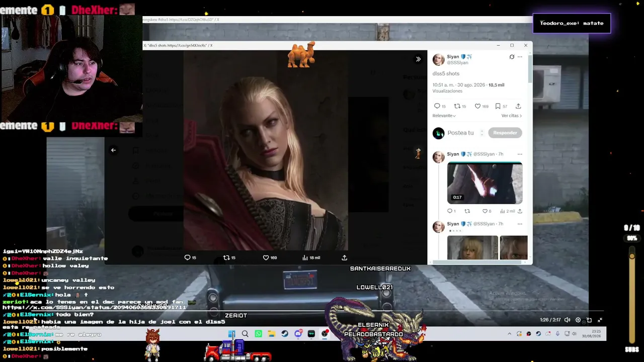Share the photo from the image viewer bar

pyautogui.click(x=345, y=257)
